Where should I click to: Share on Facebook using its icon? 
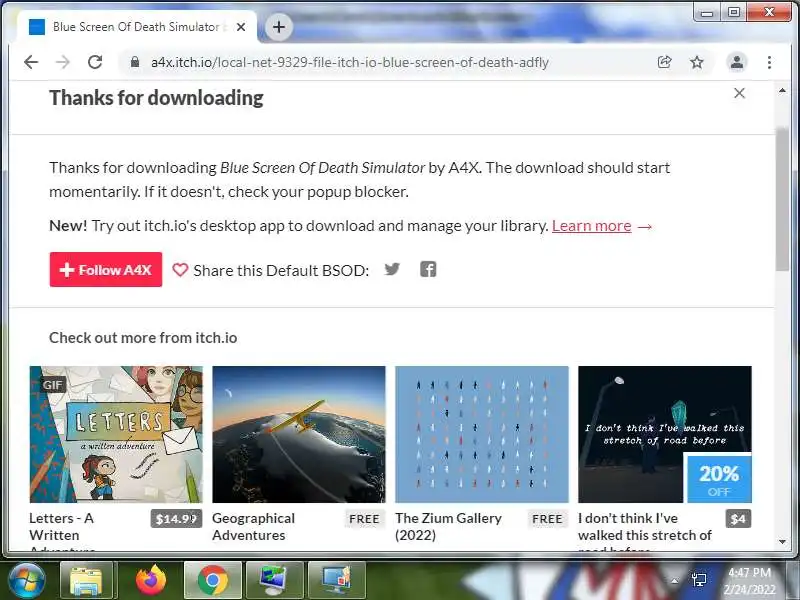click(x=428, y=269)
